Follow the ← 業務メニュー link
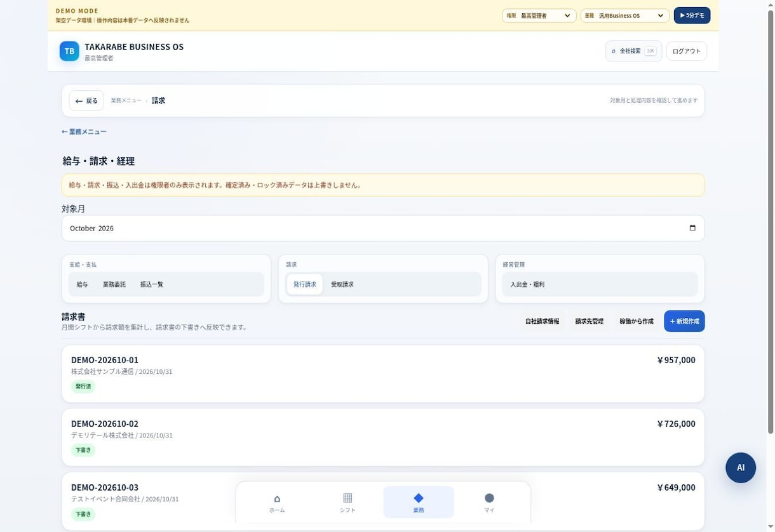775x532 pixels. (x=84, y=131)
